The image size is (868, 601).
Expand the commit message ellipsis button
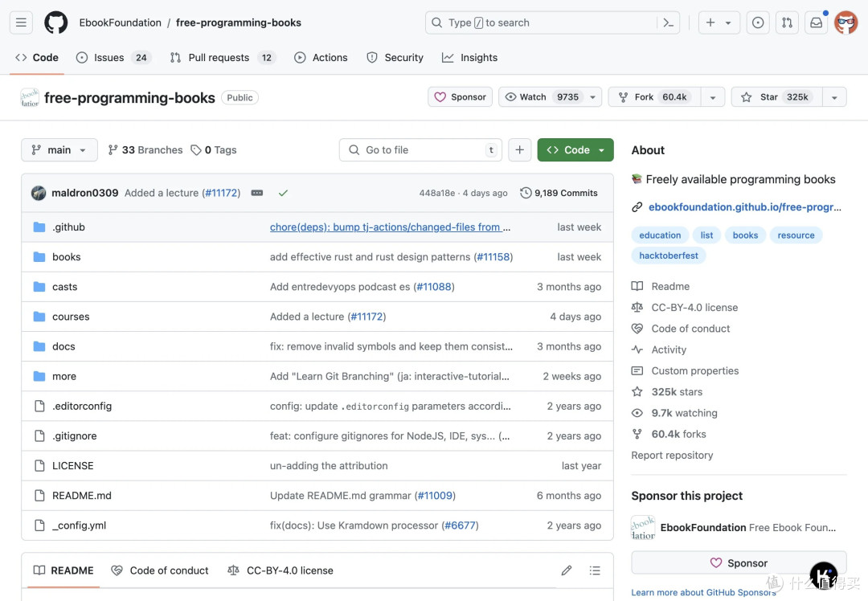(x=257, y=193)
